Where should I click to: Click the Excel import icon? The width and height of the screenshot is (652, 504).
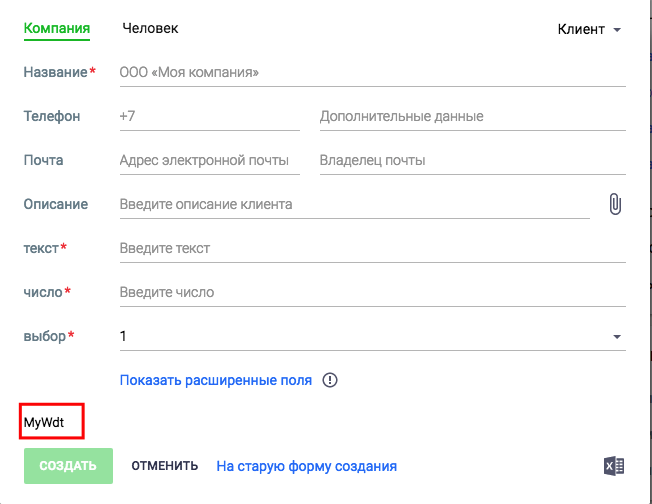pos(614,466)
